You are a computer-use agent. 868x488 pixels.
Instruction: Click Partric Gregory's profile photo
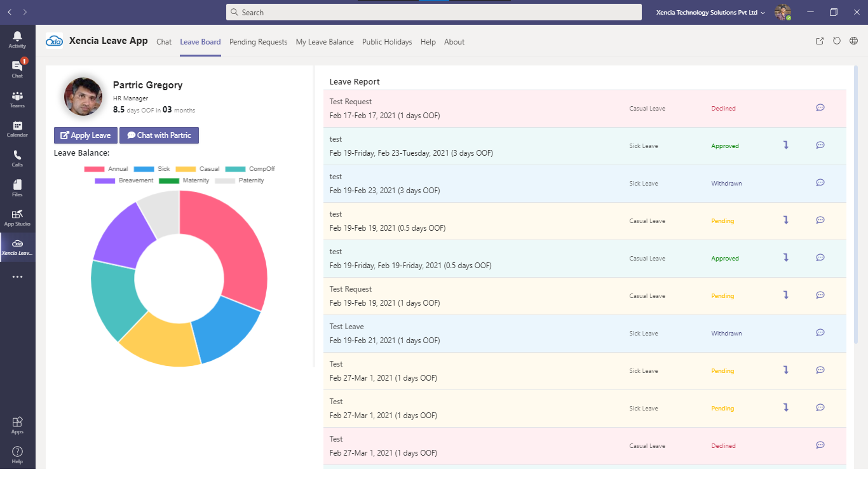pos(82,97)
